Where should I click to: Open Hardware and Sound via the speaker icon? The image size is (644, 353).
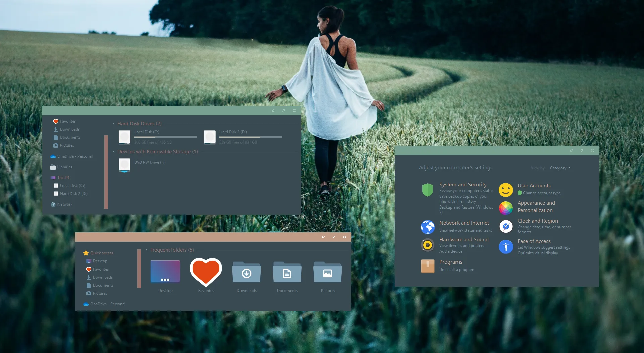point(427,244)
